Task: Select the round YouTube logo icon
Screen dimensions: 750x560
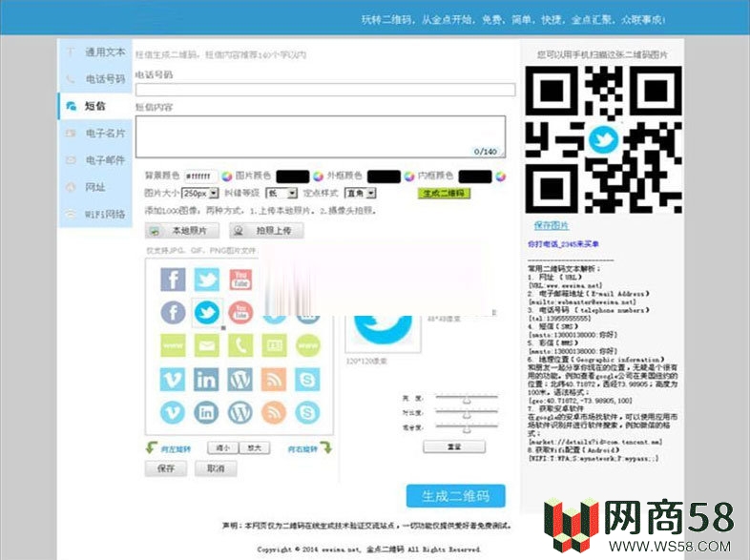Action: coord(240,313)
